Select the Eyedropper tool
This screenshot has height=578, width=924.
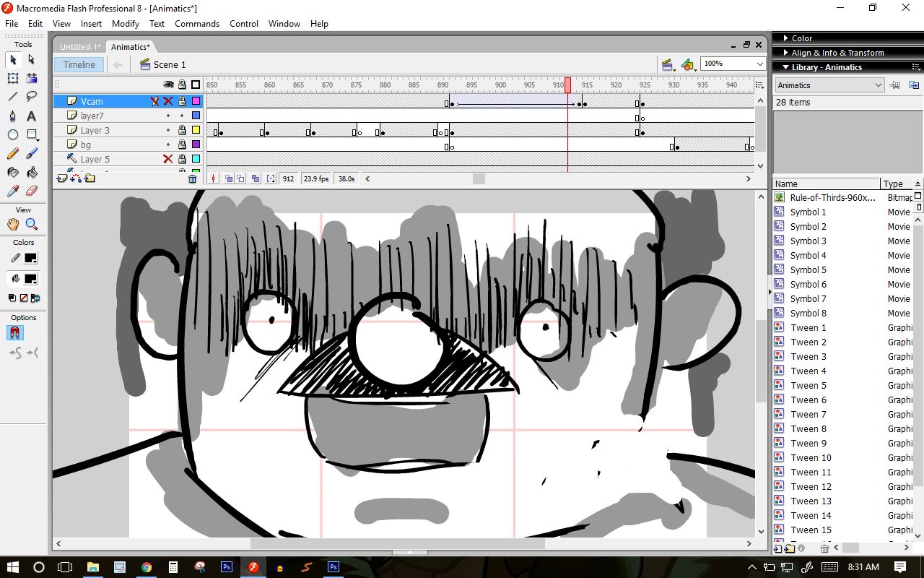(x=13, y=191)
